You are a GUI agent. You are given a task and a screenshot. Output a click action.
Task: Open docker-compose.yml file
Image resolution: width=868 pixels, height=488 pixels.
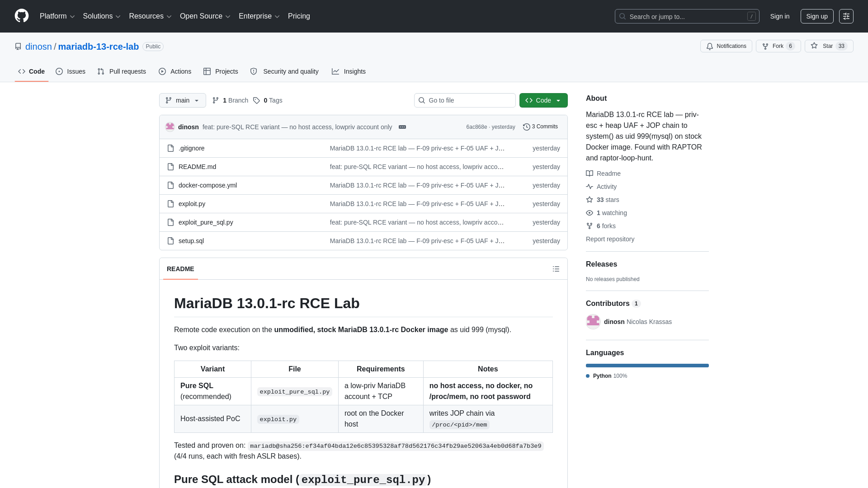pos(208,185)
